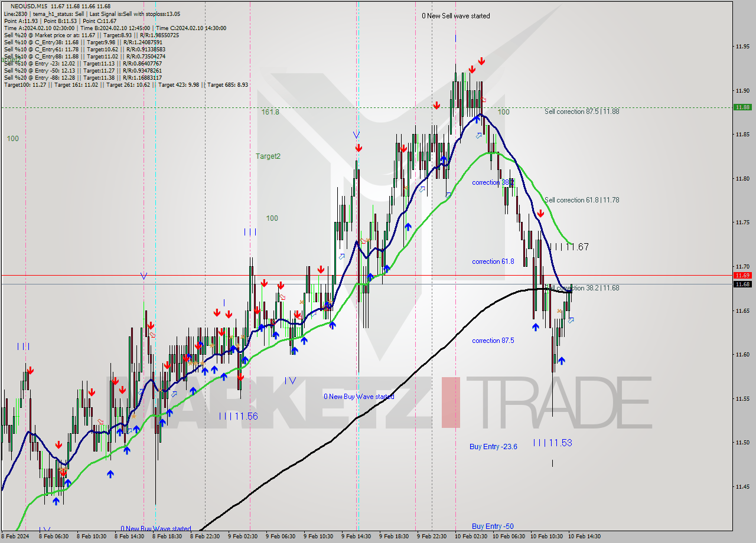756x543 pixels.
Task: Select the blue 'correction 61.8' label
Action: tap(493, 261)
